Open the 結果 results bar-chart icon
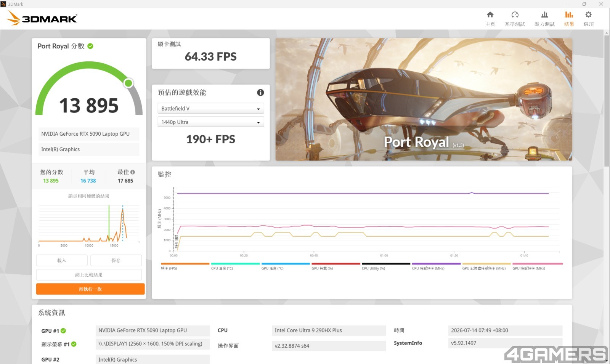This screenshot has width=610, height=364. 569,15
